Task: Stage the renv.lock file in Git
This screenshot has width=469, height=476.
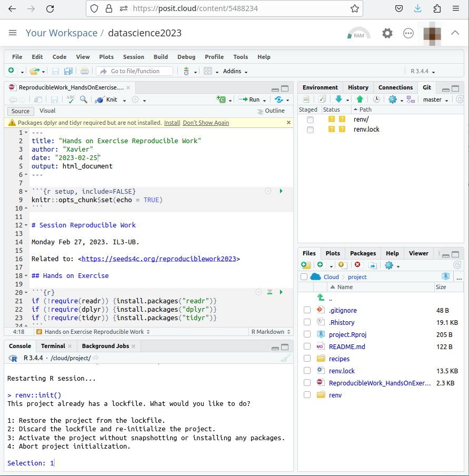Action: pos(310,130)
